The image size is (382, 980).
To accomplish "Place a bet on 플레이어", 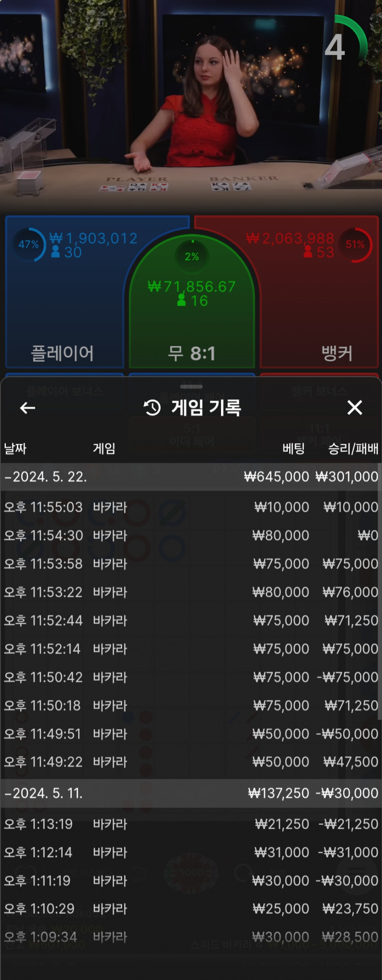I will pos(64,291).
